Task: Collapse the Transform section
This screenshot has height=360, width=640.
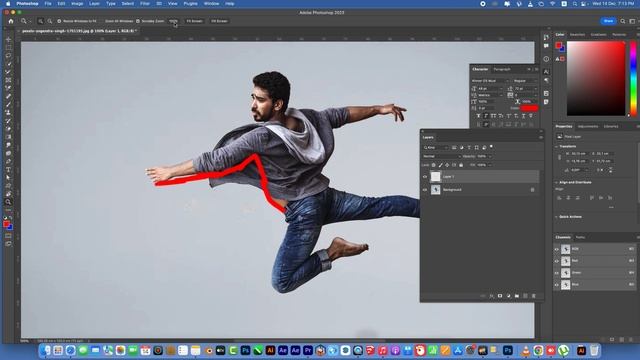Action: pyautogui.click(x=557, y=146)
